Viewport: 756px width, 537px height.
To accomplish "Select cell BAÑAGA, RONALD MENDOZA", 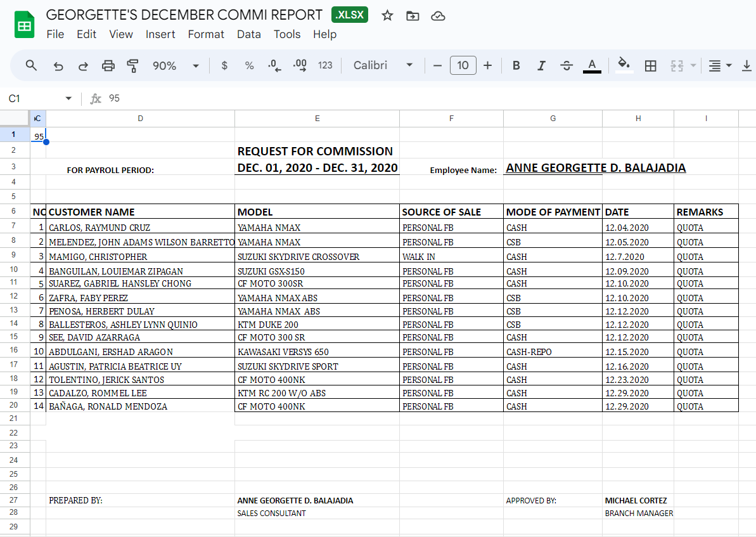I will (140, 405).
